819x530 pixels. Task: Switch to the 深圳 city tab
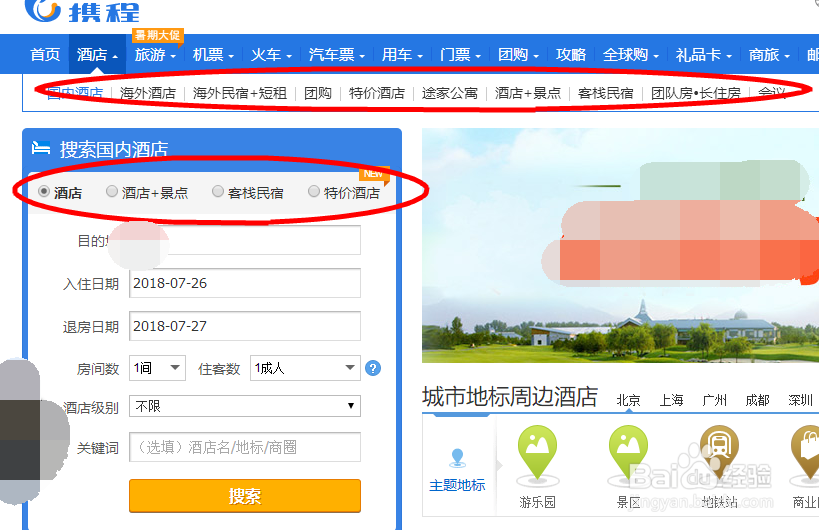point(800,401)
